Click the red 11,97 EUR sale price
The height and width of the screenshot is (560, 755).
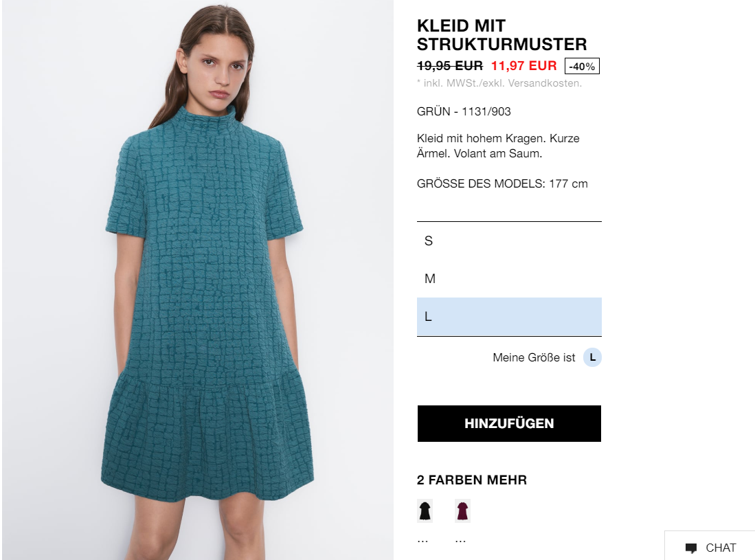click(524, 65)
